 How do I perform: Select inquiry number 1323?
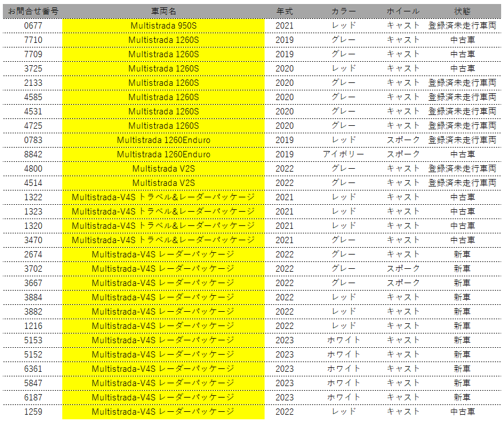click(33, 212)
